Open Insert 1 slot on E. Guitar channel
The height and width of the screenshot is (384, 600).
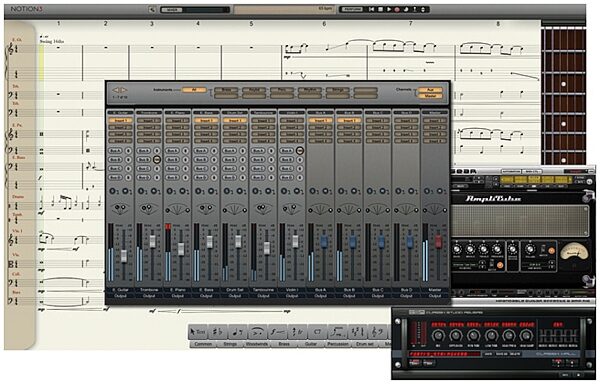(120, 120)
